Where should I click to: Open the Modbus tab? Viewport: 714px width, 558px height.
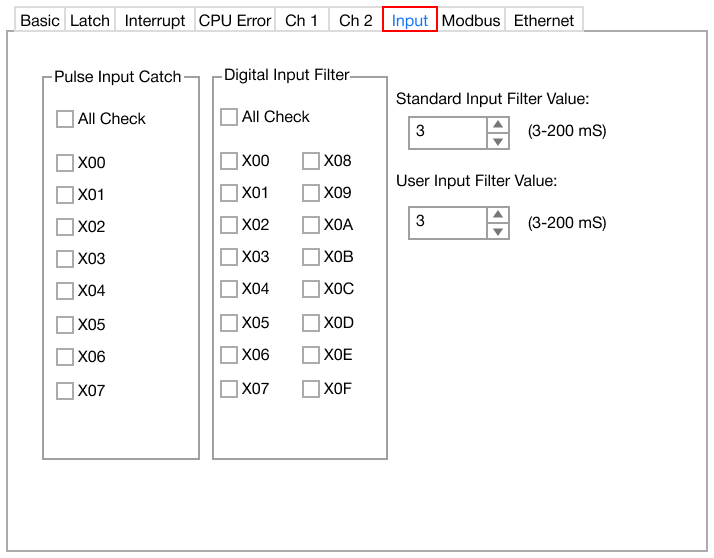click(471, 20)
